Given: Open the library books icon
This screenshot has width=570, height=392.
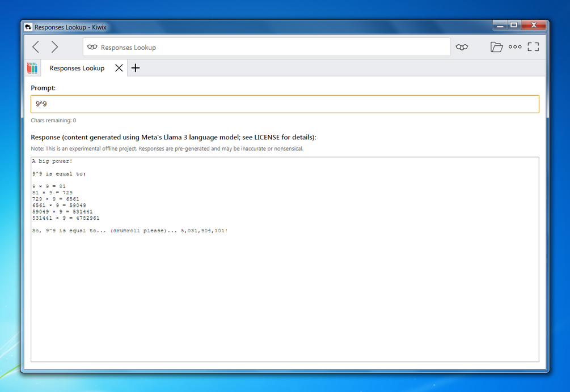Looking at the screenshot, I should tap(32, 68).
